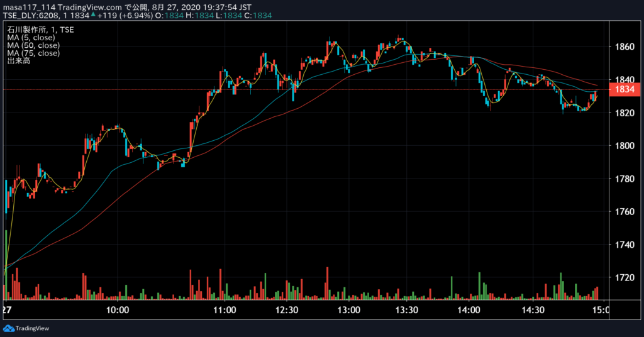Click the 1780 price axis label
This screenshot has height=337, width=644.
625,179
